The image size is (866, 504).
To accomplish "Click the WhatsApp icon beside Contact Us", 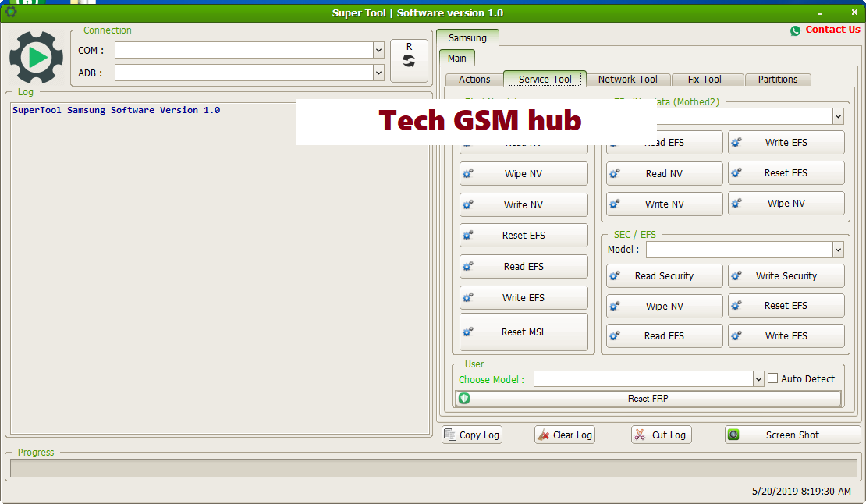I will (x=795, y=31).
